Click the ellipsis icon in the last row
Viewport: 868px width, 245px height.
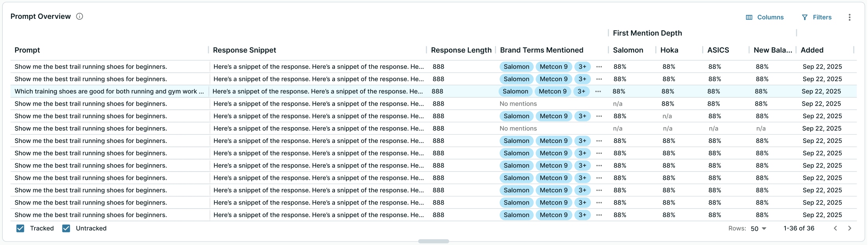(x=599, y=215)
